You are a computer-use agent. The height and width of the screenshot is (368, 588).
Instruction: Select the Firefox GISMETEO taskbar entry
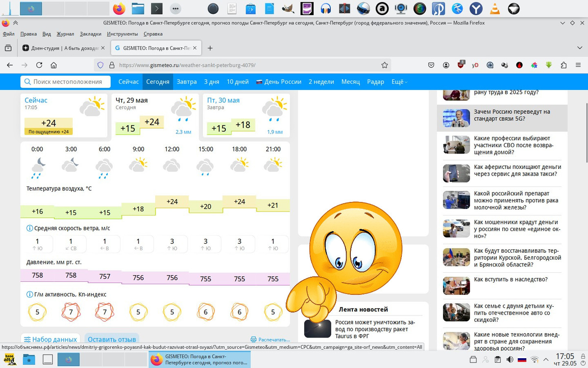199,359
